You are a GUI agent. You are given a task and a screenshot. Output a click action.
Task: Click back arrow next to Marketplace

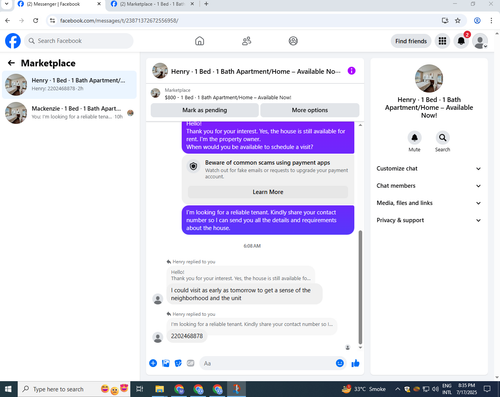pyautogui.click(x=11, y=63)
